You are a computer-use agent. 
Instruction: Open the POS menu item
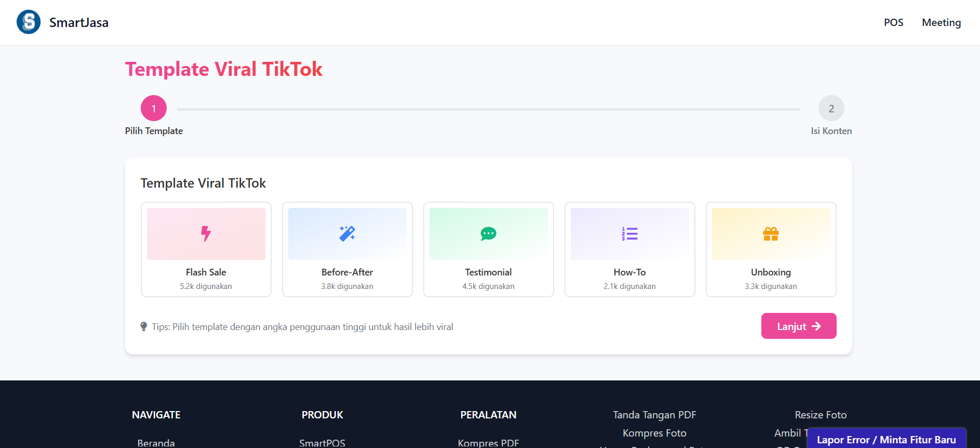click(x=893, y=22)
